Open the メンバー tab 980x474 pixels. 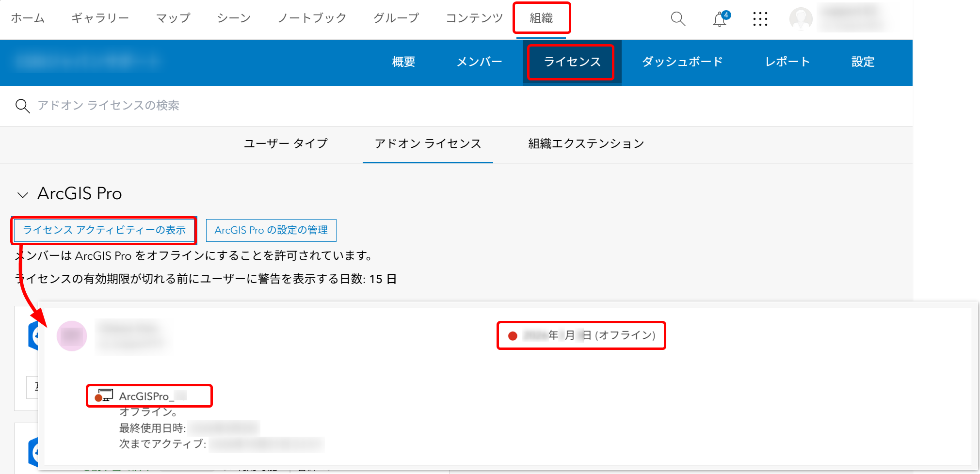coord(479,62)
